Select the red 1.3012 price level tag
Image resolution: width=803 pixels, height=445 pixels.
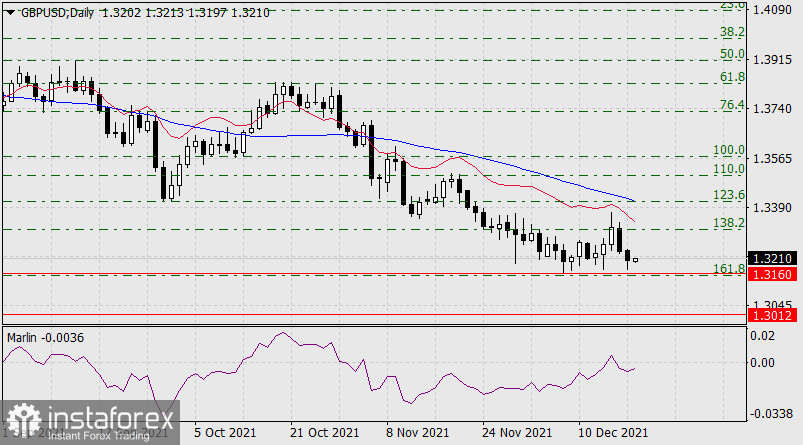point(774,314)
